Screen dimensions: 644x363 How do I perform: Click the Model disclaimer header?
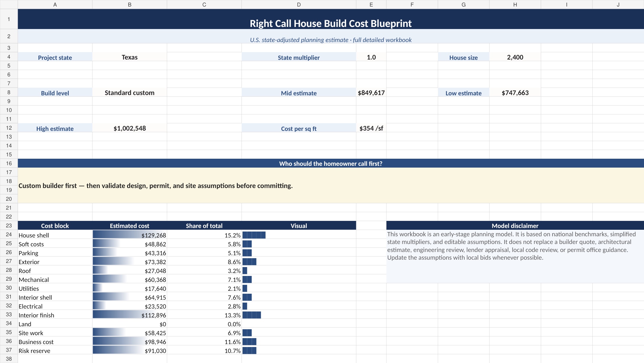515,225
